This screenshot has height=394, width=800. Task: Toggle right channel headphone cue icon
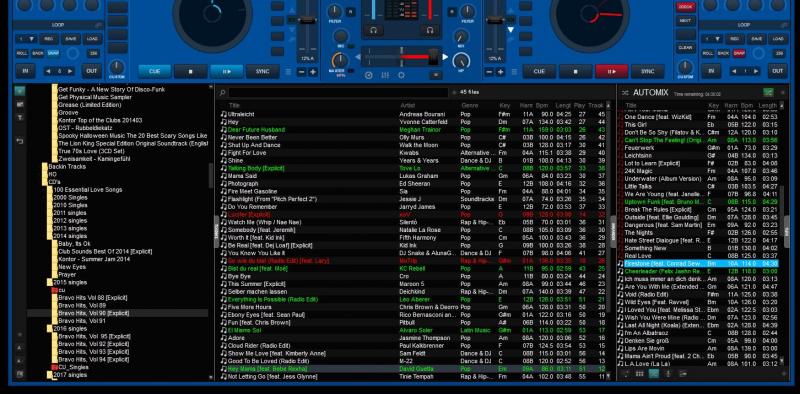pos(429,31)
